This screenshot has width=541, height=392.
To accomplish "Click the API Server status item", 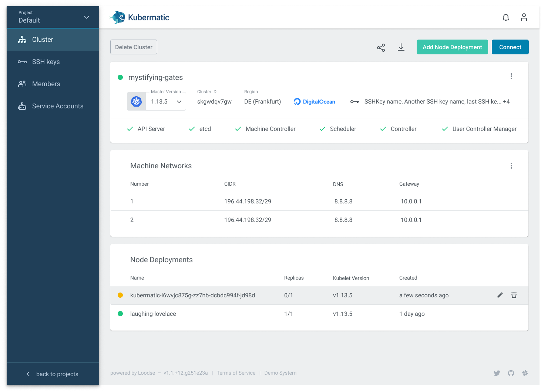I will (x=146, y=129).
